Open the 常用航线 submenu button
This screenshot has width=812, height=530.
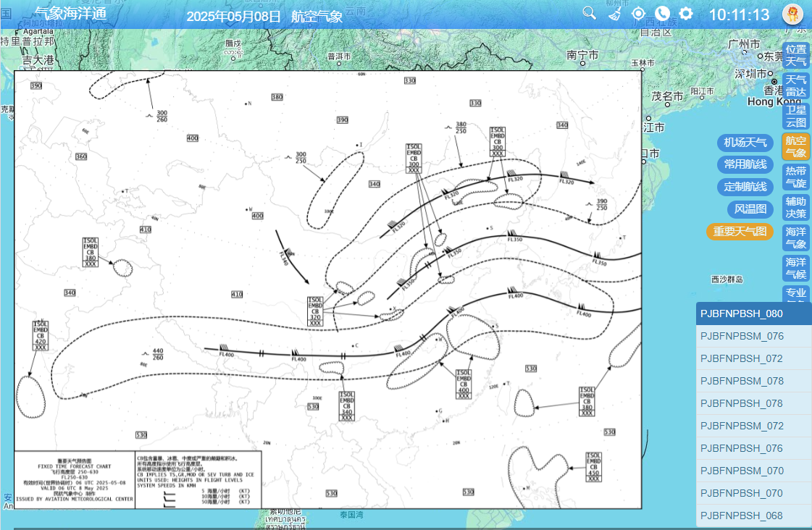[745, 164]
